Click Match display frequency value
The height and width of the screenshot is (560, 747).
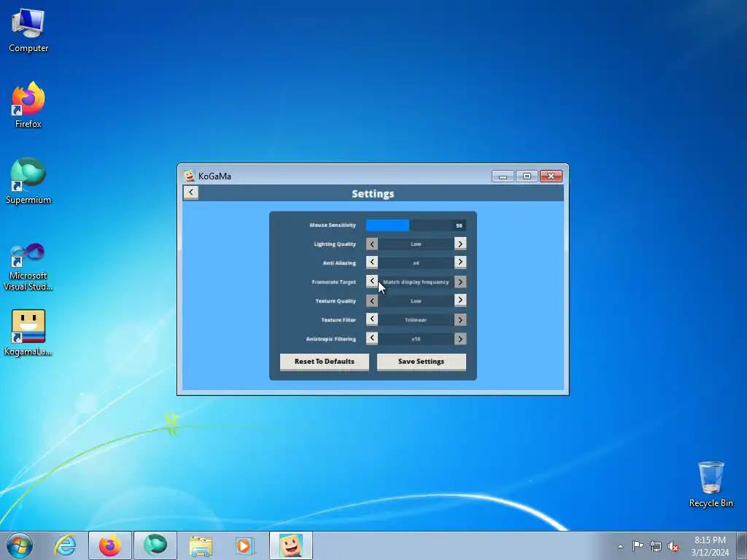416,282
